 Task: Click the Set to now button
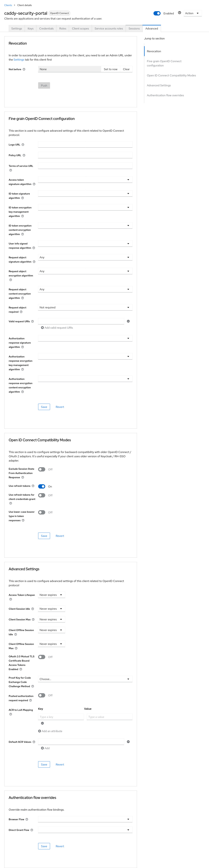110,69
